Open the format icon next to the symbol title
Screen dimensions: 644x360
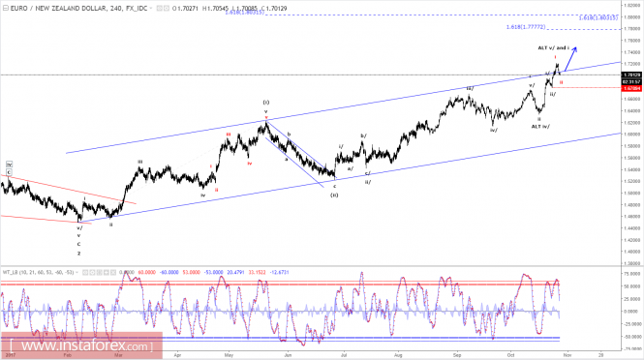click(167, 8)
